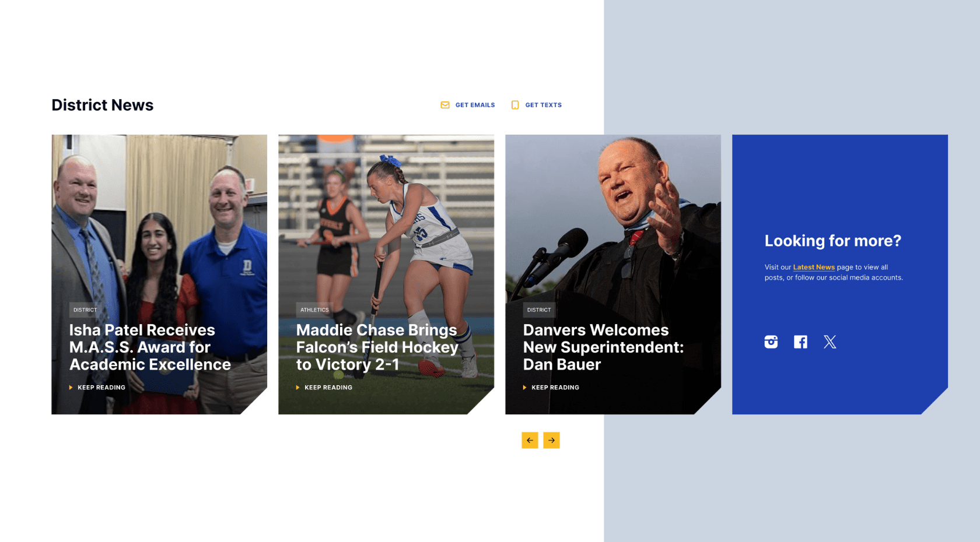980x542 pixels.
Task: Open Danvers Welcomes New Superintendent headline
Action: point(603,347)
